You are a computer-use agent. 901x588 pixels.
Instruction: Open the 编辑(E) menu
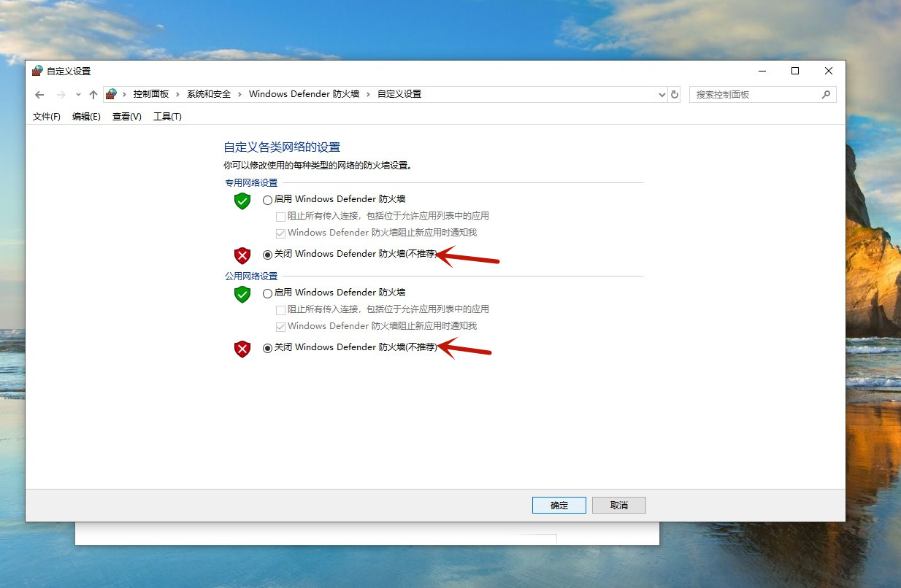click(x=86, y=117)
